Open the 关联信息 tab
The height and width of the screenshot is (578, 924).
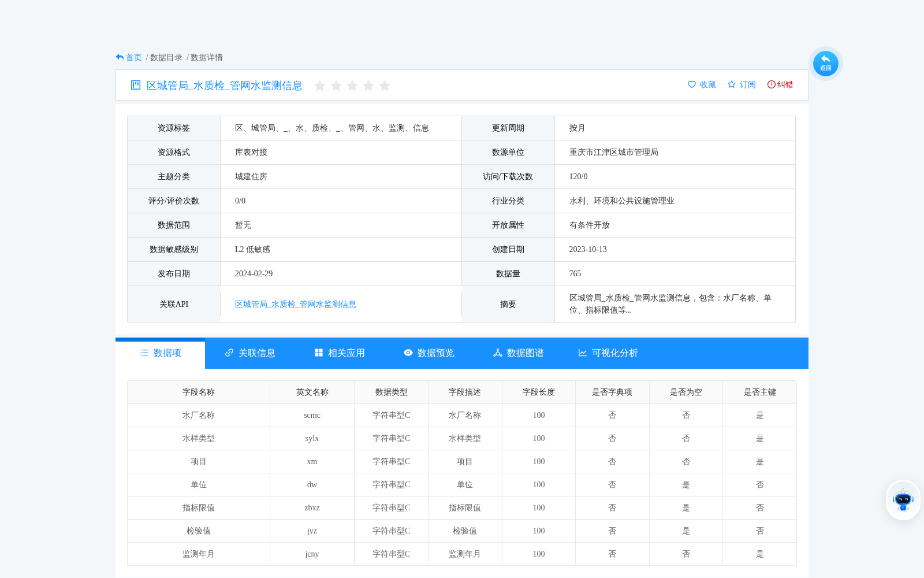click(250, 353)
